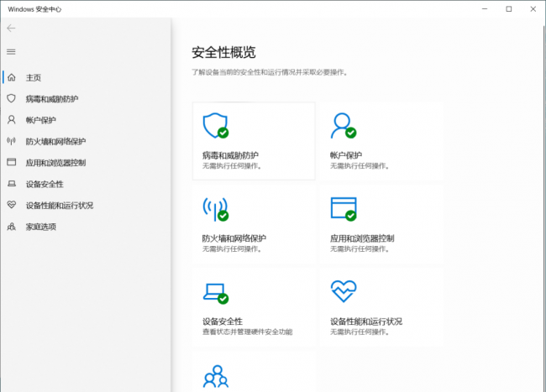The image size is (546, 392).
Task: Click the family icon in sidebar
Action: (12, 227)
